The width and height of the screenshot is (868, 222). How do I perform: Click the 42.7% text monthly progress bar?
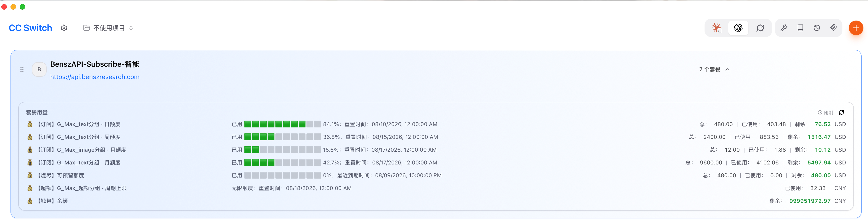pyautogui.click(x=282, y=163)
